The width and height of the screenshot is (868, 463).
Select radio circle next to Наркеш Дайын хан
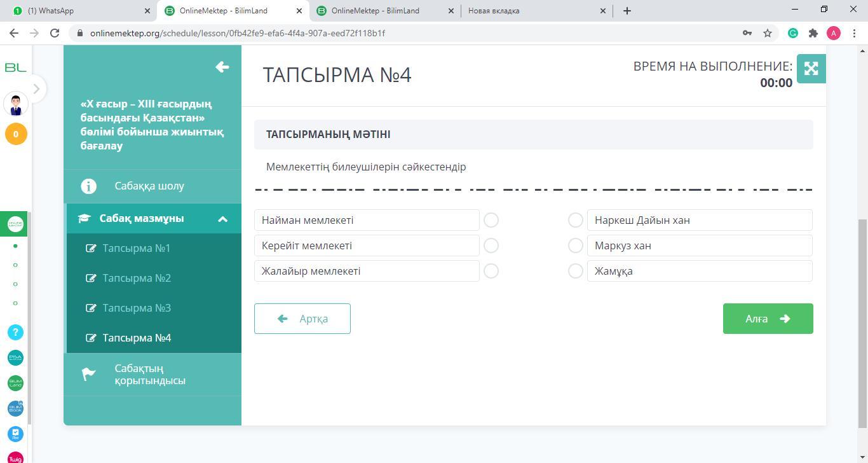coord(576,220)
